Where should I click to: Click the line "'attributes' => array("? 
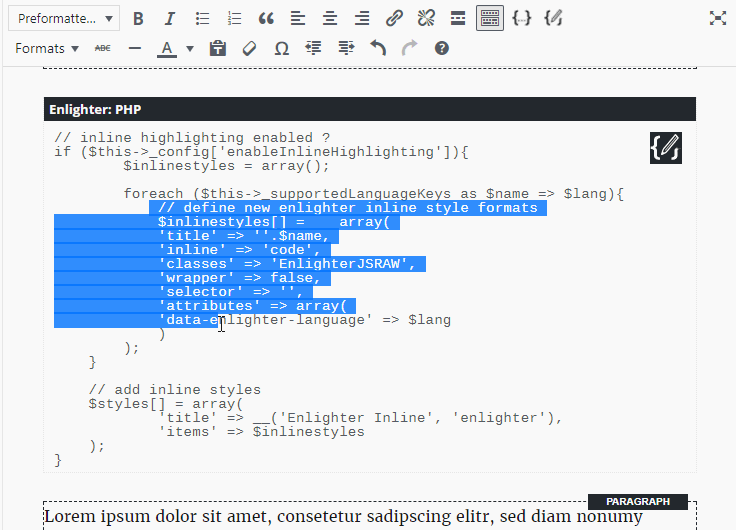(253, 306)
